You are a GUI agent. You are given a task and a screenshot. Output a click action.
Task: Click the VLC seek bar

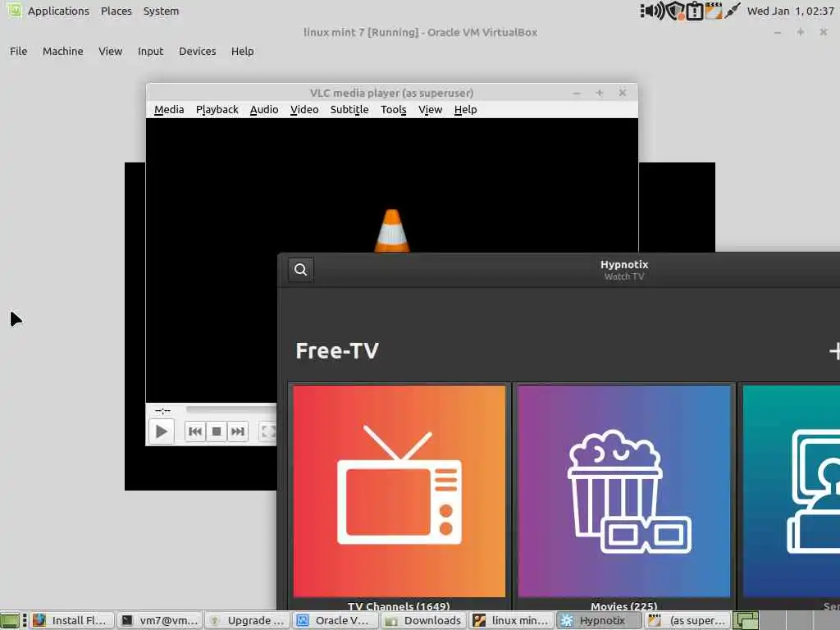231,410
